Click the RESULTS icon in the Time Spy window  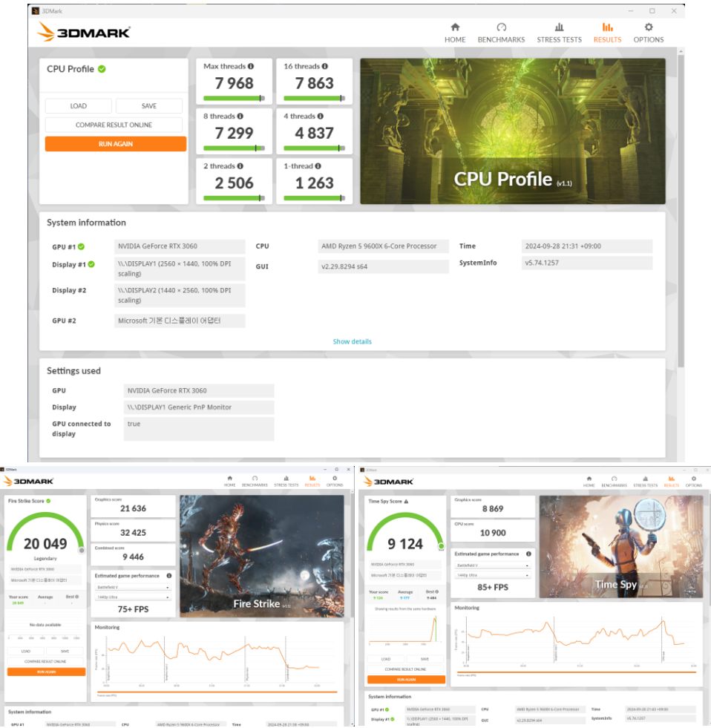pyautogui.click(x=671, y=479)
